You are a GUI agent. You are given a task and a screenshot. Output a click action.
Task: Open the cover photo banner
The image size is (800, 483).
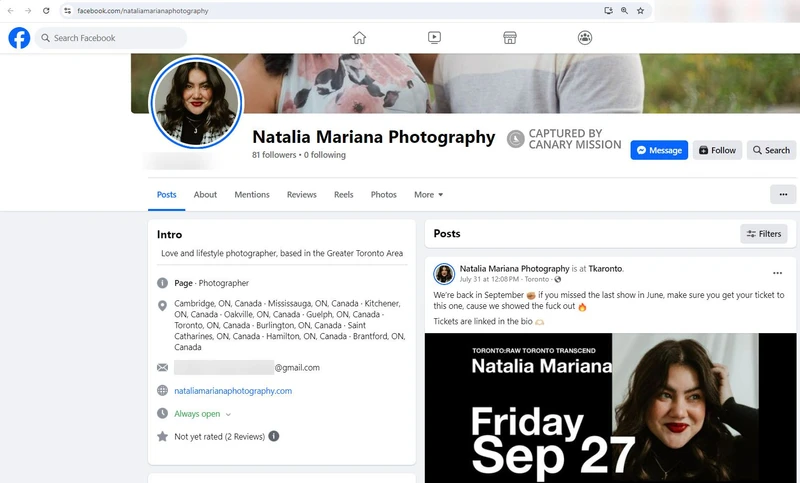465,83
